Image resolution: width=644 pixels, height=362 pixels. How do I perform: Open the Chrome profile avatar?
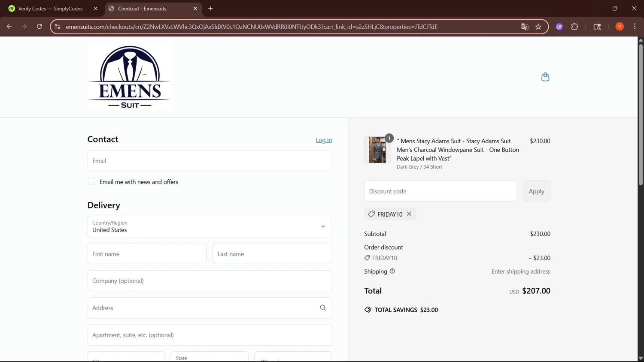(620, 27)
